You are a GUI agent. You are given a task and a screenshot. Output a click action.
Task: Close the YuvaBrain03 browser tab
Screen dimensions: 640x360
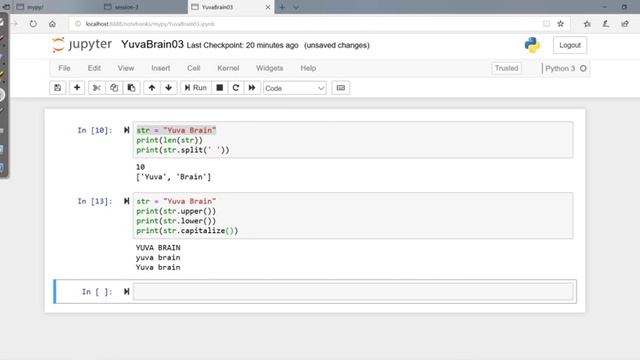tap(268, 7)
